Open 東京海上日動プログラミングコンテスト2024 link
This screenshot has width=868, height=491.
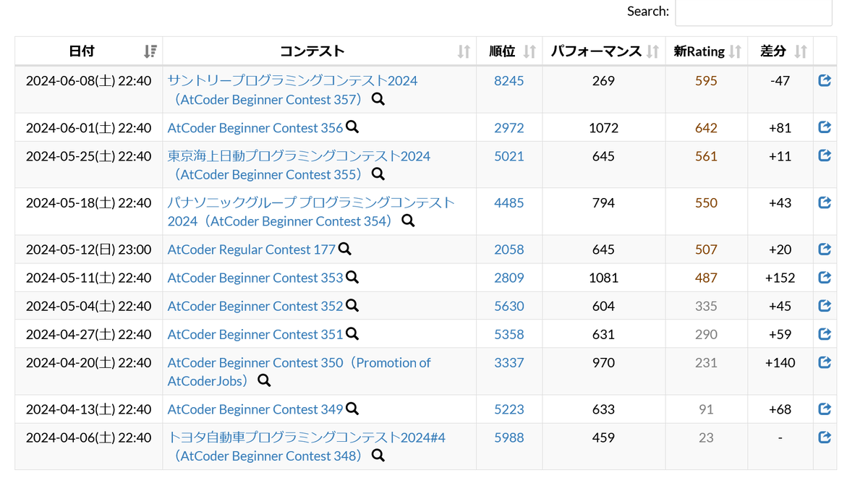coord(299,165)
